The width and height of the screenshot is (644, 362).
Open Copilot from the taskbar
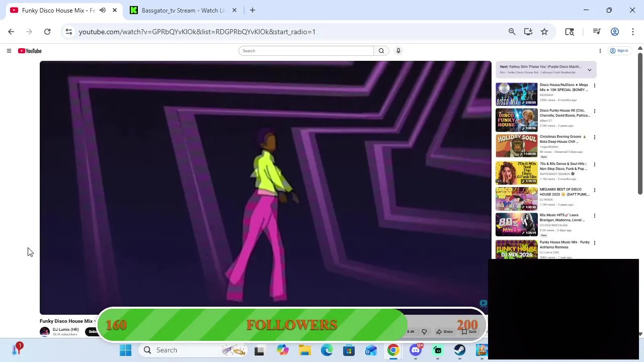coord(283,350)
